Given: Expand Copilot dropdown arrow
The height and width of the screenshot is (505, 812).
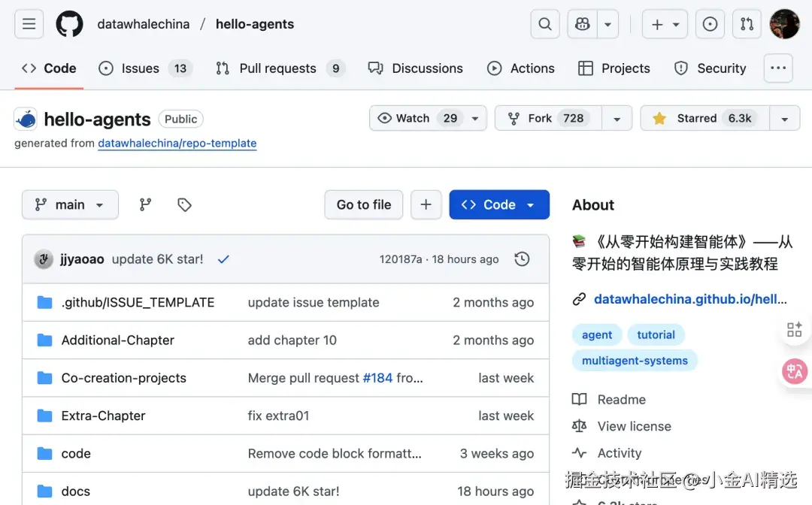Looking at the screenshot, I should click(x=608, y=24).
